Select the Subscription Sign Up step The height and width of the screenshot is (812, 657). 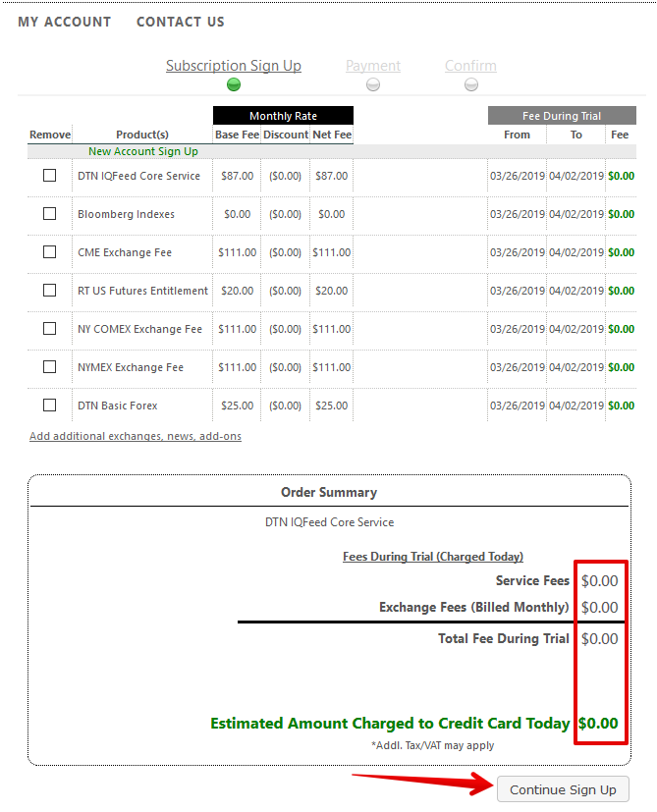coord(233,66)
